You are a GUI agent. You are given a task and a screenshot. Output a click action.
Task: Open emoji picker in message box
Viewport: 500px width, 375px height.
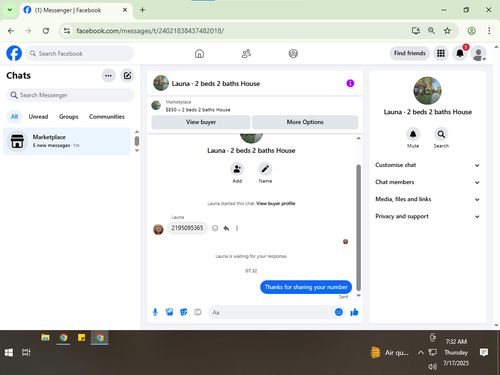click(x=339, y=312)
